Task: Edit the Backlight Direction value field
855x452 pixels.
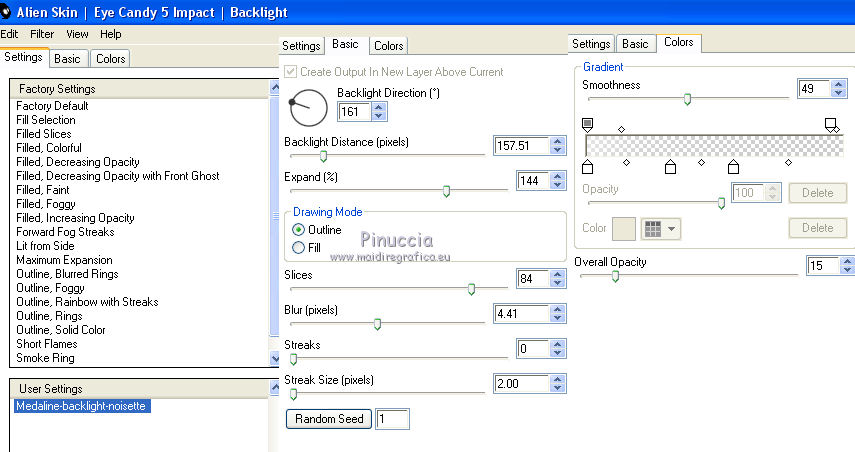Action: click(x=354, y=112)
